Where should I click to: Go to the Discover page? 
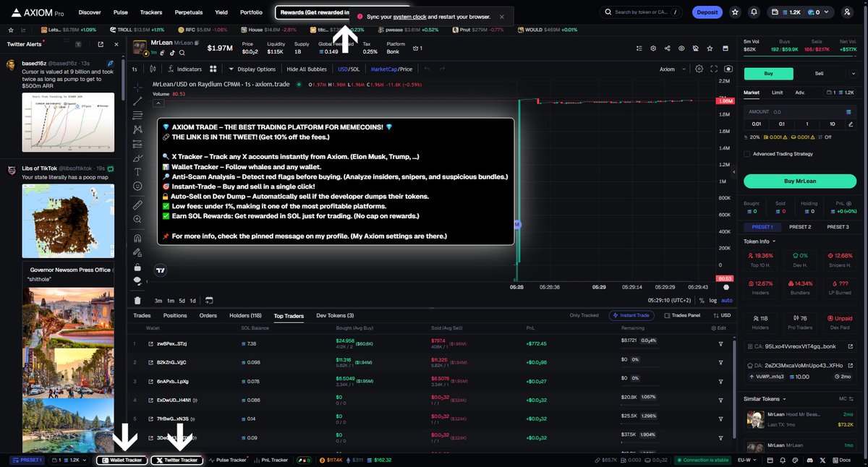(90, 12)
